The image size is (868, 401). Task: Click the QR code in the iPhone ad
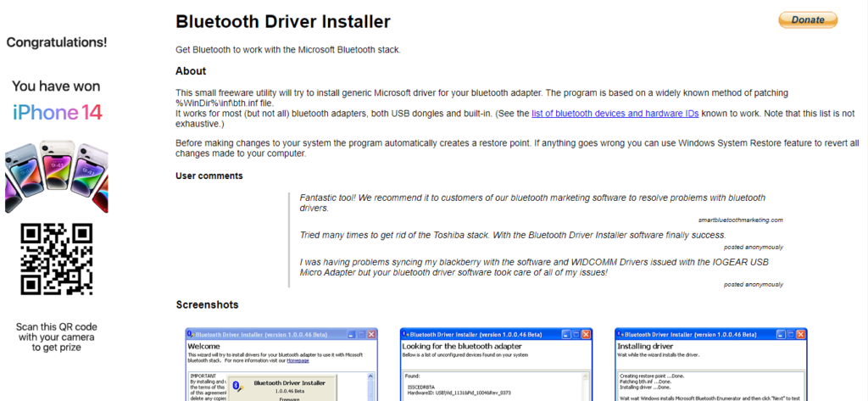coord(57,259)
